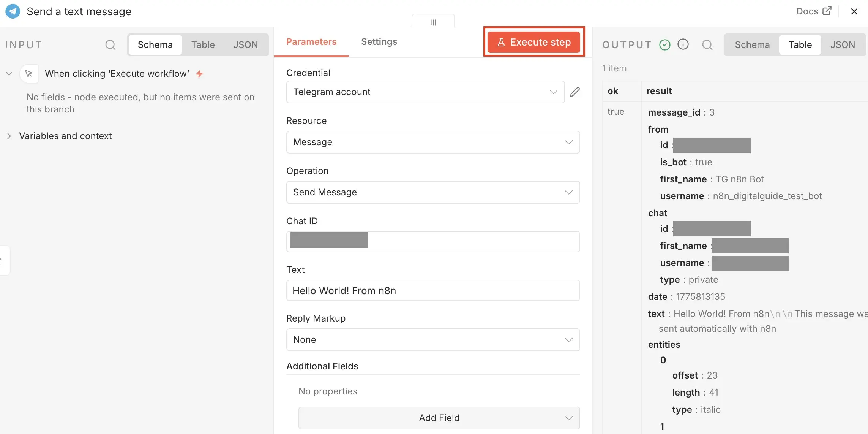Click inside the Text field with Hello World message
868x434 pixels.
[x=432, y=290]
